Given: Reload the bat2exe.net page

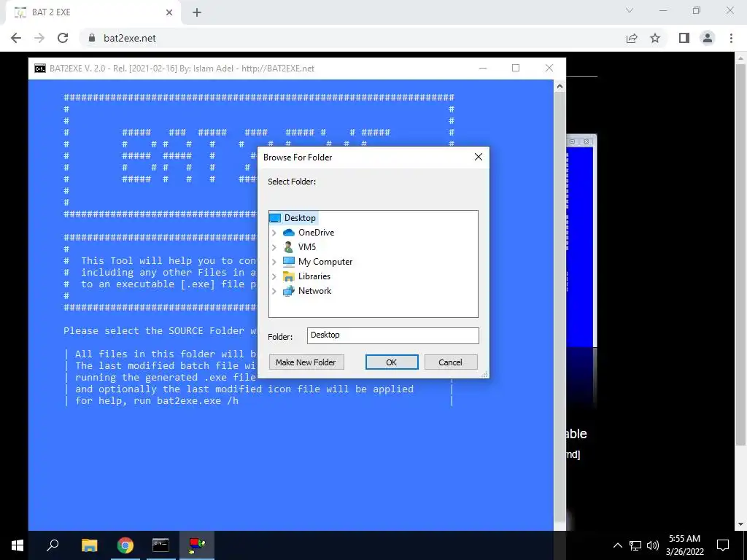Looking at the screenshot, I should coord(63,38).
